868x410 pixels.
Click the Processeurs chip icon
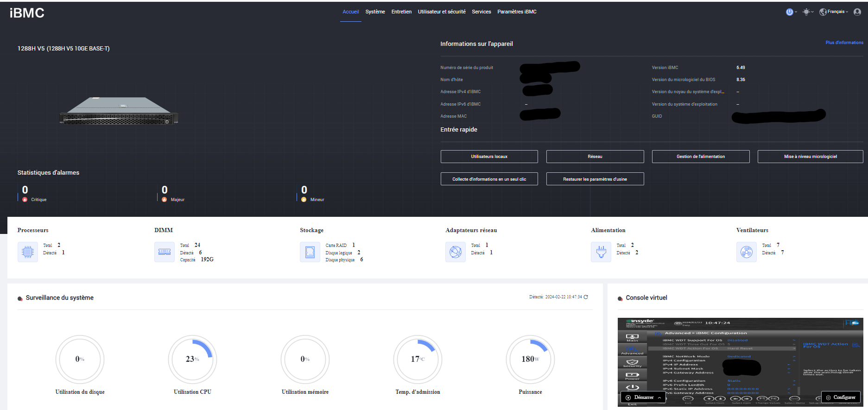click(28, 252)
